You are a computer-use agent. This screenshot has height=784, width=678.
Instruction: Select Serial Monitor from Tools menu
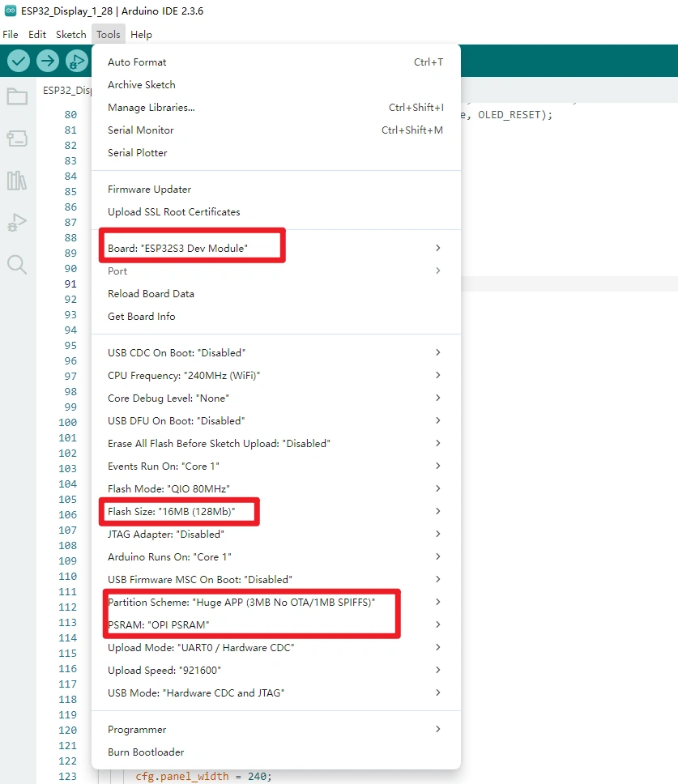pyautogui.click(x=141, y=130)
